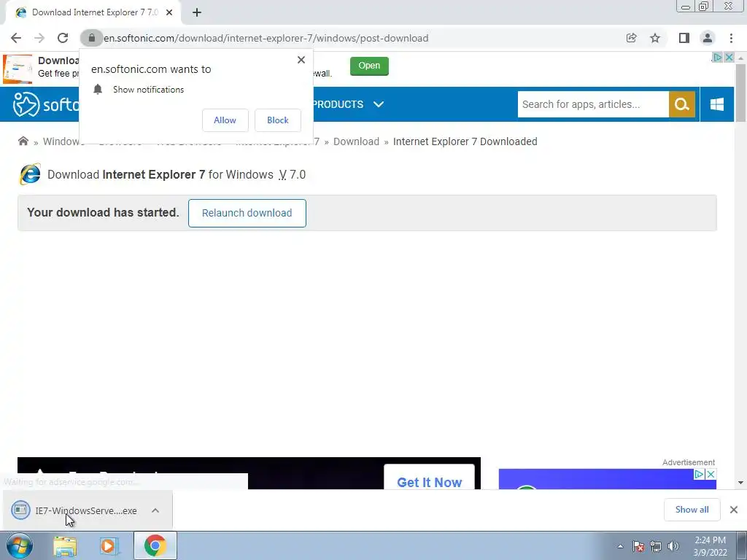Reload the current page
This screenshot has width=747, height=560.
[x=63, y=38]
